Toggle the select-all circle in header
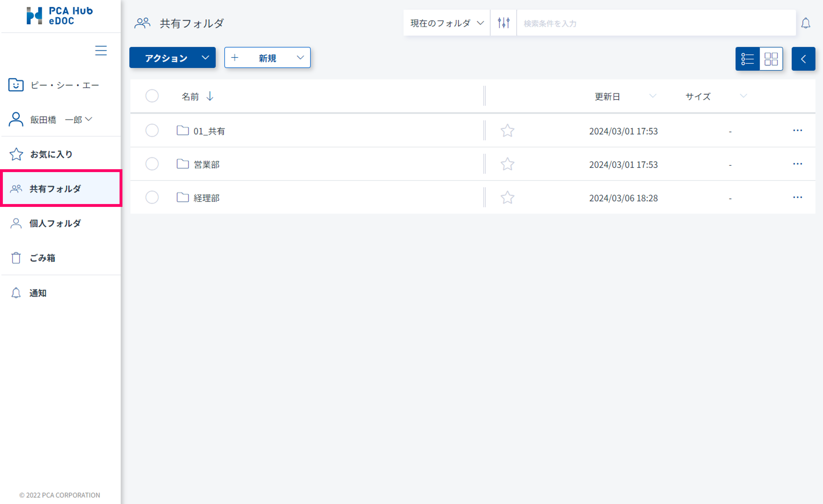 tap(152, 96)
